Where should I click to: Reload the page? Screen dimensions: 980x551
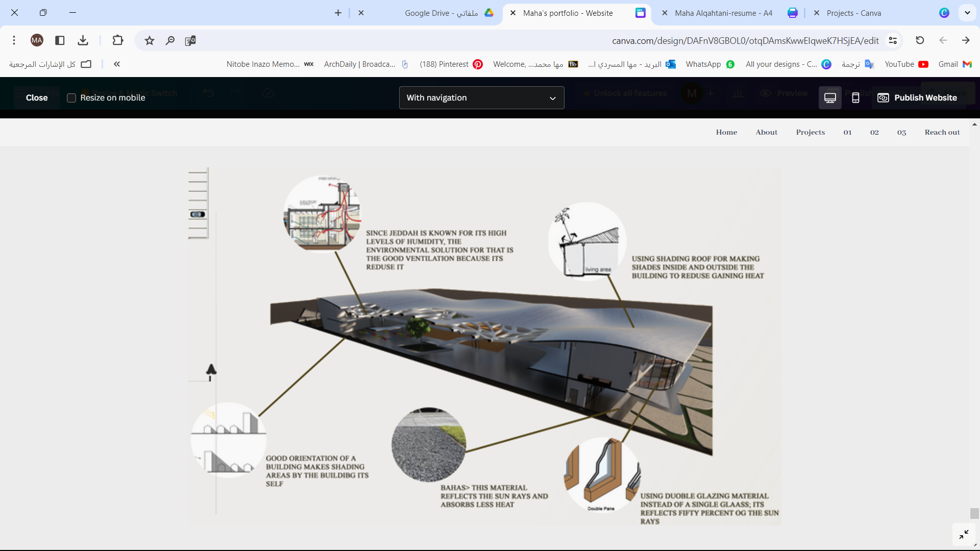click(920, 40)
